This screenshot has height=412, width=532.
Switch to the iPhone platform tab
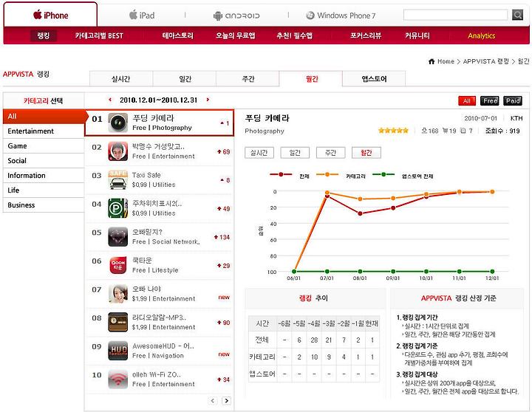tap(50, 15)
